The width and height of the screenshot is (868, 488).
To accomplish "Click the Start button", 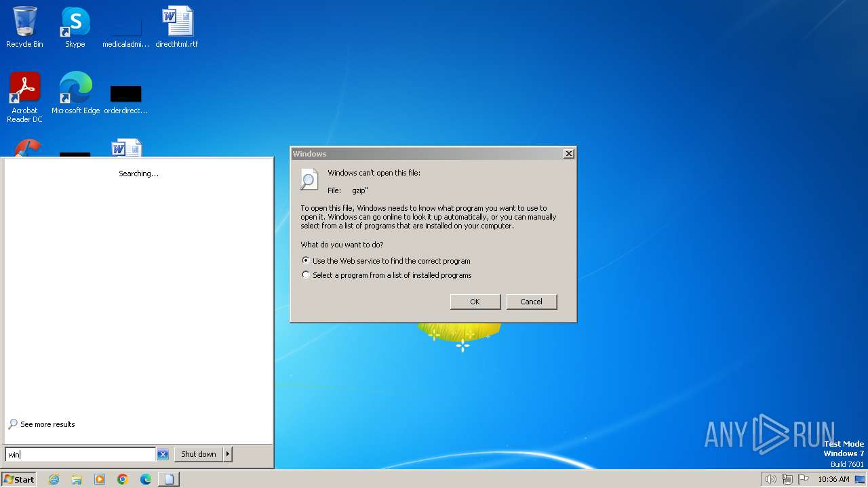I will [x=19, y=479].
